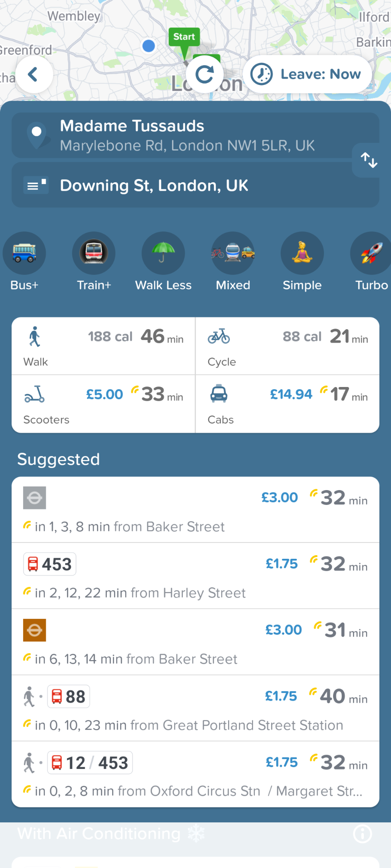Refresh the route results

(205, 74)
